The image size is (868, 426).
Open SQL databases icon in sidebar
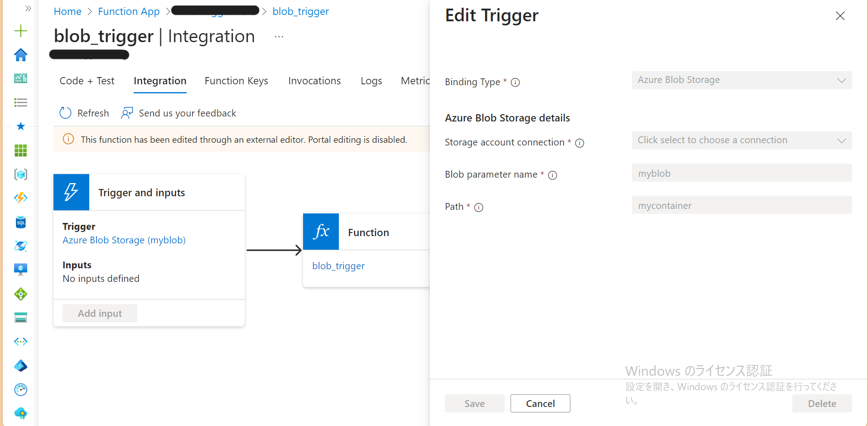tap(21, 222)
